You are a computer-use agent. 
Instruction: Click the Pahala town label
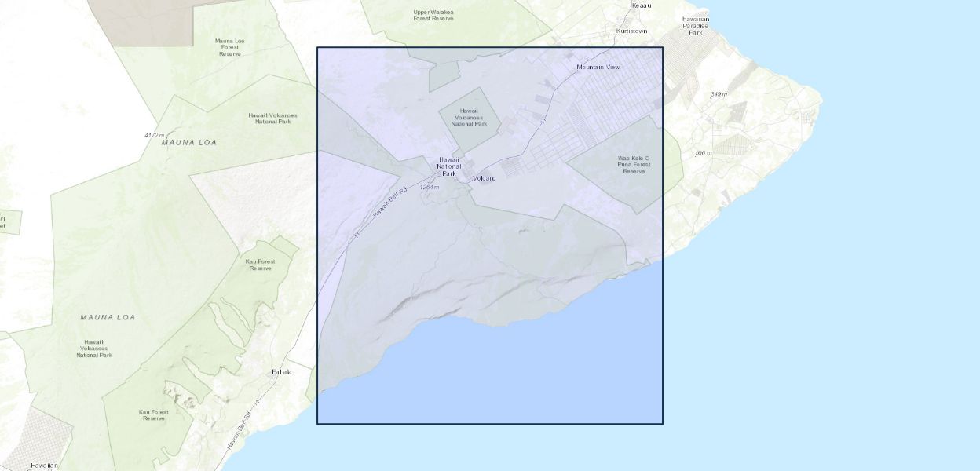click(280, 371)
